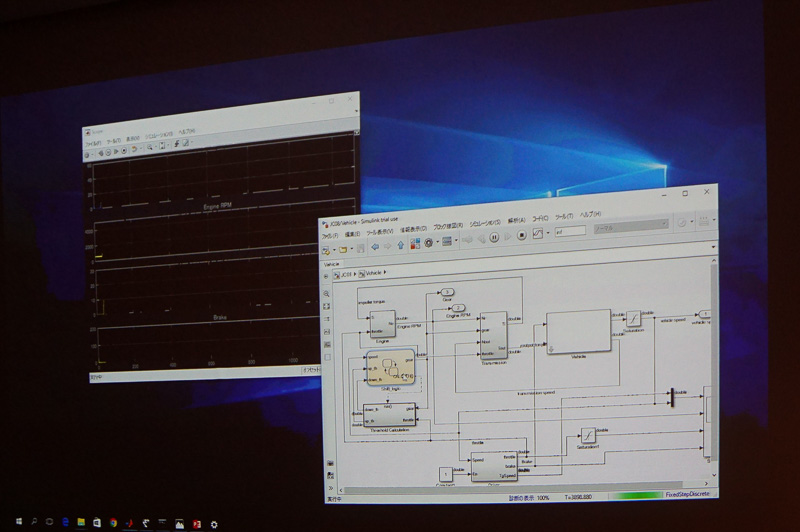The image size is (800, 532).
Task: Click the Build model icon at toolbar end
Action: pos(704,221)
